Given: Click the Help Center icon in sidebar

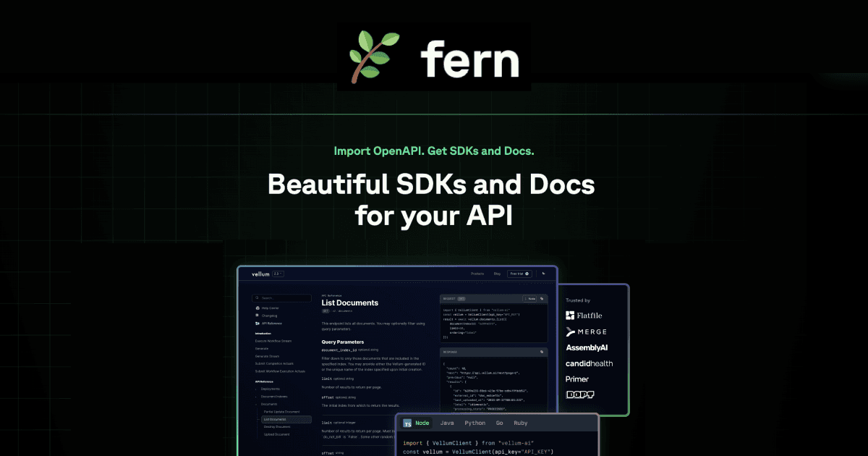Looking at the screenshot, I should tap(258, 308).
